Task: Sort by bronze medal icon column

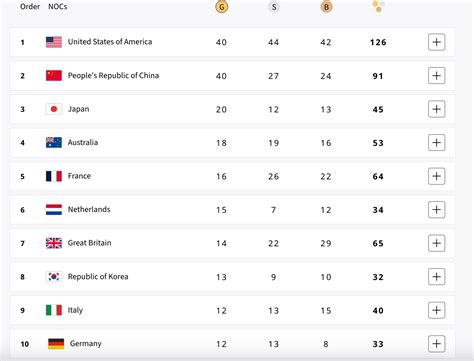Action: point(326,7)
